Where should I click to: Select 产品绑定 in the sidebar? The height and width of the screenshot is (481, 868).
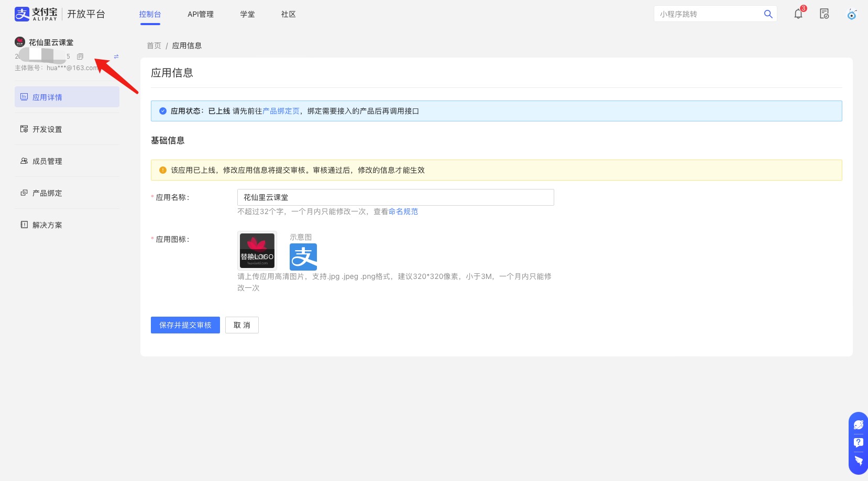(67, 193)
